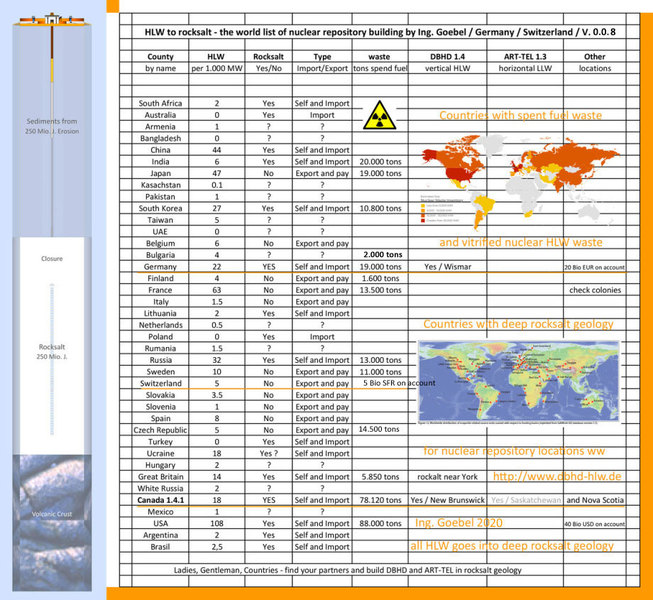Image resolution: width=653 pixels, height=600 pixels.
Task: Click the 'Ing. Goebel 2020' text
Action: point(458,522)
